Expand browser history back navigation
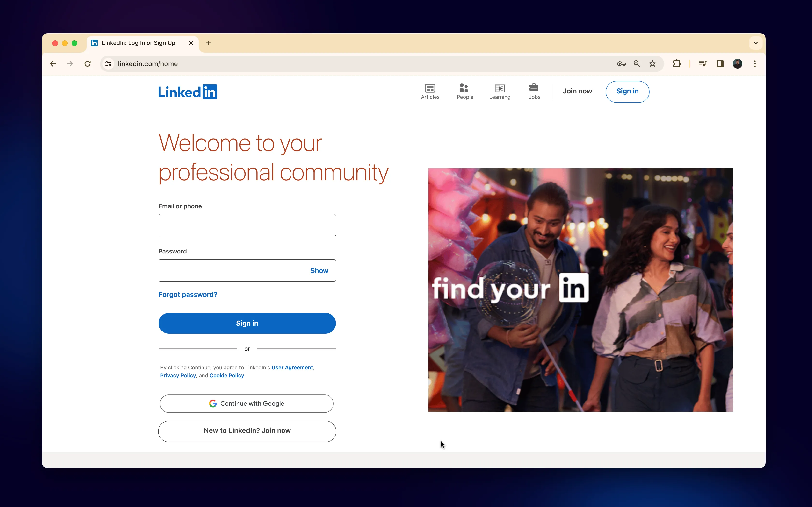812x507 pixels. 53,64
